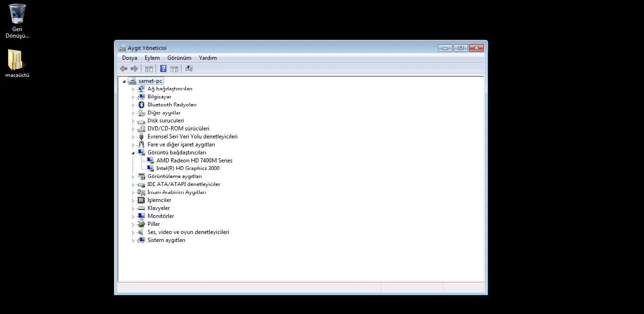Expand the IDE ATA/ATAPI denetleyiciler node
The image size is (644, 314).
pos(133,185)
